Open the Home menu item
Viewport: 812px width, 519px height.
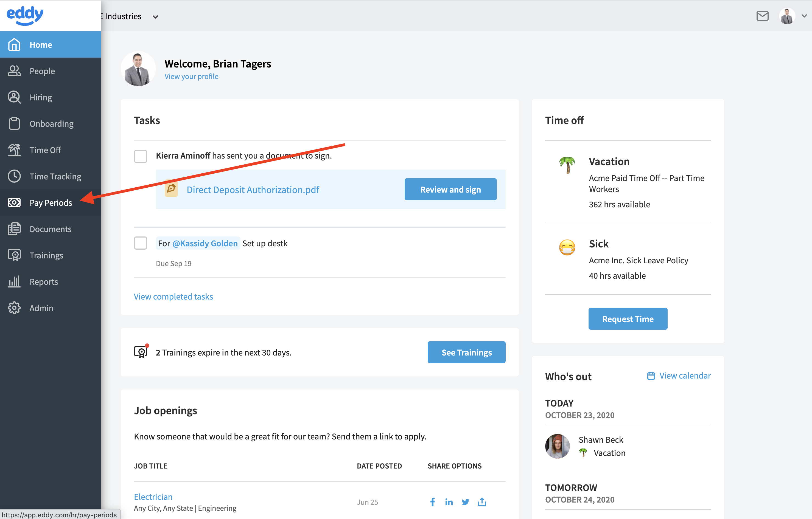[x=51, y=44]
